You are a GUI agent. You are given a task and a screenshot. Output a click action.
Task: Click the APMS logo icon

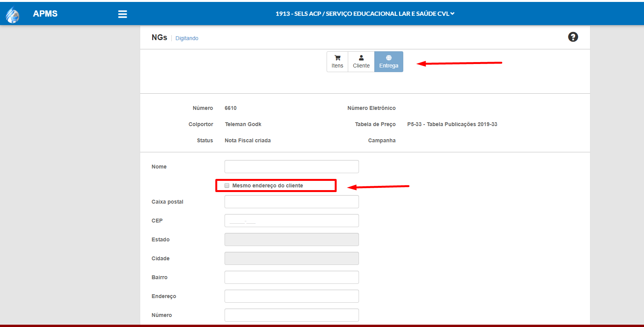[12, 15]
